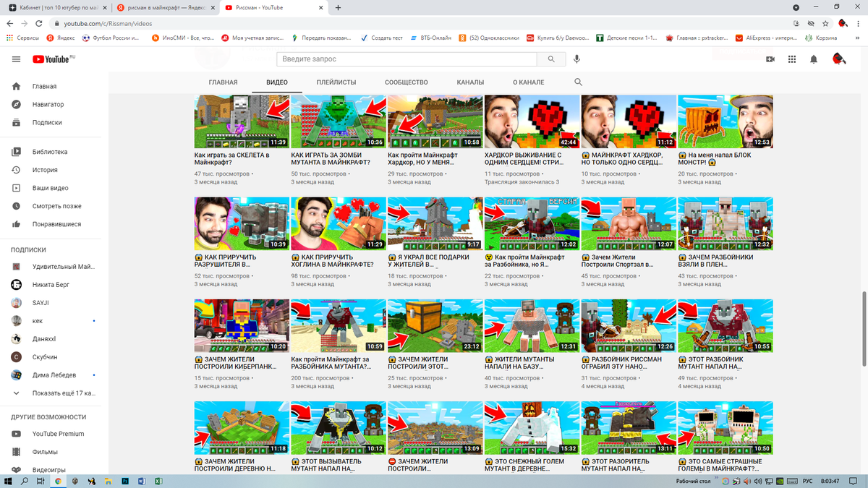Open Word from the taskbar
The width and height of the screenshot is (868, 488).
(141, 481)
